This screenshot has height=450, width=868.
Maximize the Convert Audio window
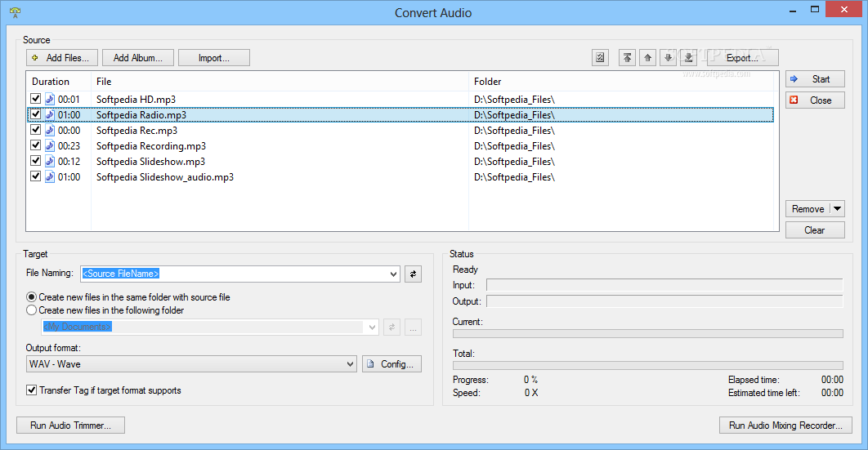pyautogui.click(x=815, y=10)
